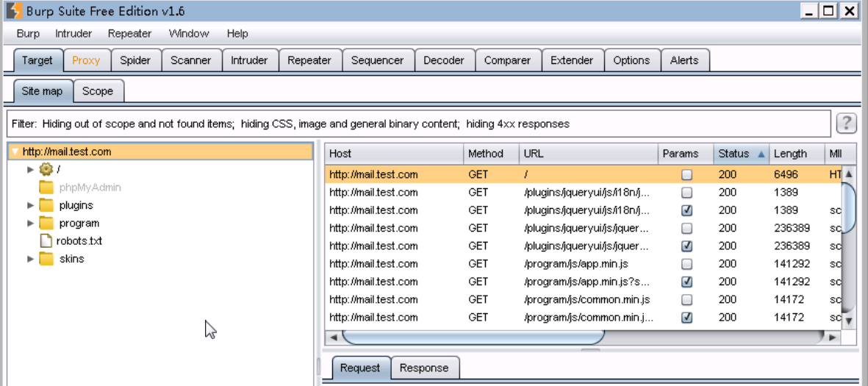Switch to the Proxy tab
868x386 pixels.
coord(86,60)
